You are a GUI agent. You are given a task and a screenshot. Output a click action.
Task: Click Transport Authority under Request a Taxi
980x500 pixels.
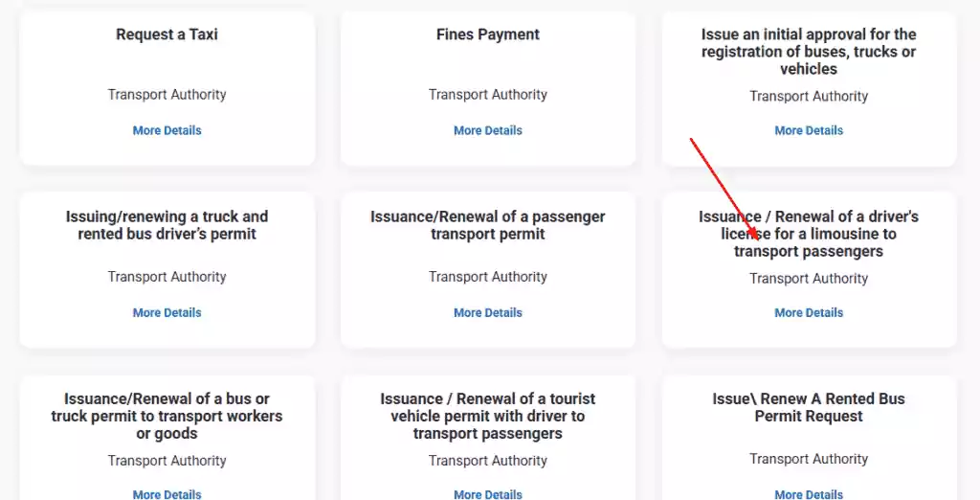click(x=167, y=95)
